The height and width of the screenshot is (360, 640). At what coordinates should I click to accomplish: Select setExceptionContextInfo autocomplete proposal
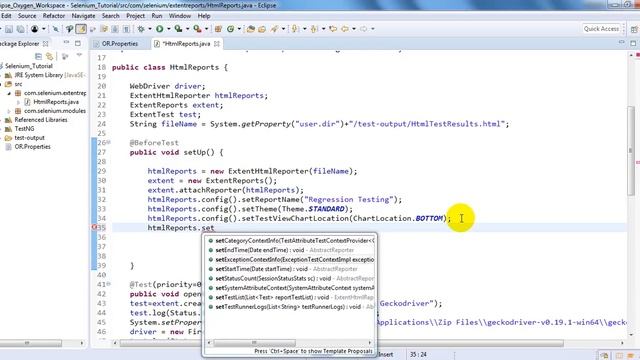tap(291, 260)
